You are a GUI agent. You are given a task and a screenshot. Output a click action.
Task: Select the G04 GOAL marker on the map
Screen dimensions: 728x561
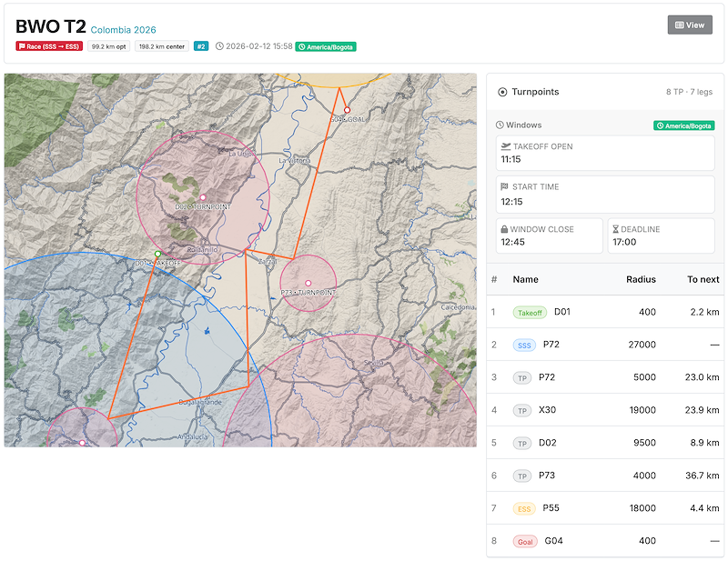point(347,110)
